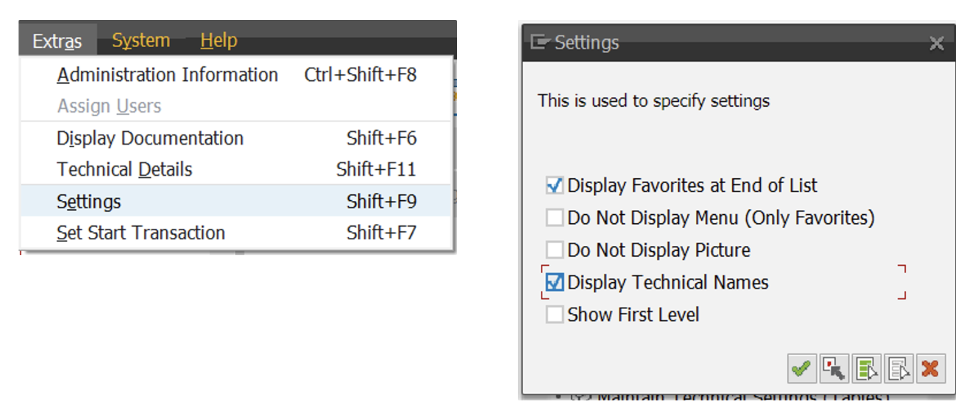Select Administration Information from Extras menu

pos(236,75)
